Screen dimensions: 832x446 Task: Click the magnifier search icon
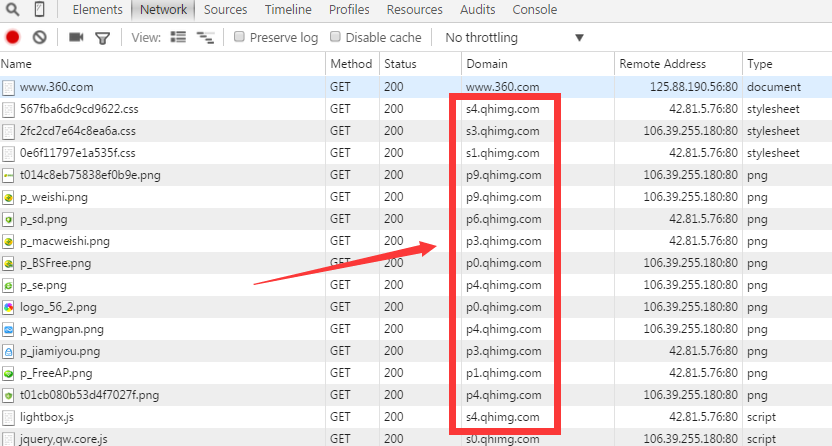point(13,10)
